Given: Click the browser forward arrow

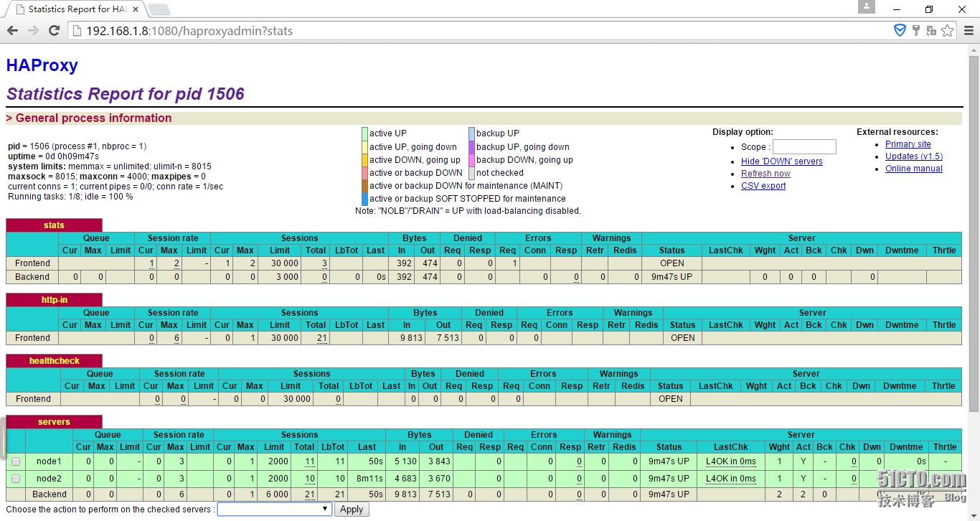Looking at the screenshot, I should pos(33,31).
